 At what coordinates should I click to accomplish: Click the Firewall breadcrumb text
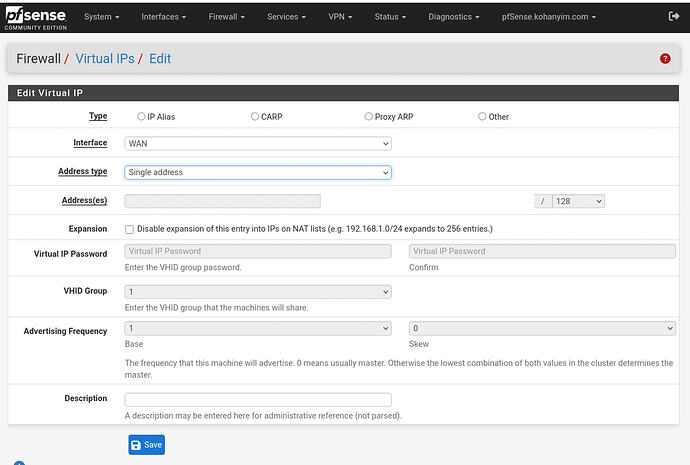click(38, 59)
